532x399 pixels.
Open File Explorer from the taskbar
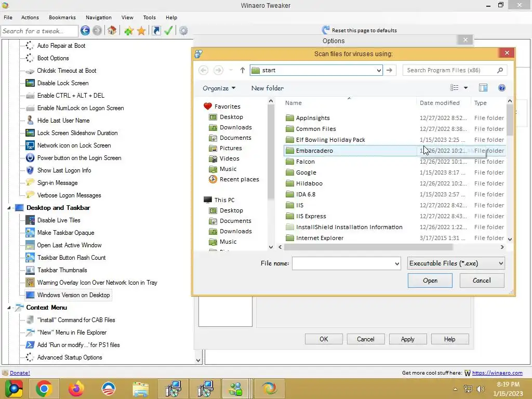pyautogui.click(x=140, y=389)
